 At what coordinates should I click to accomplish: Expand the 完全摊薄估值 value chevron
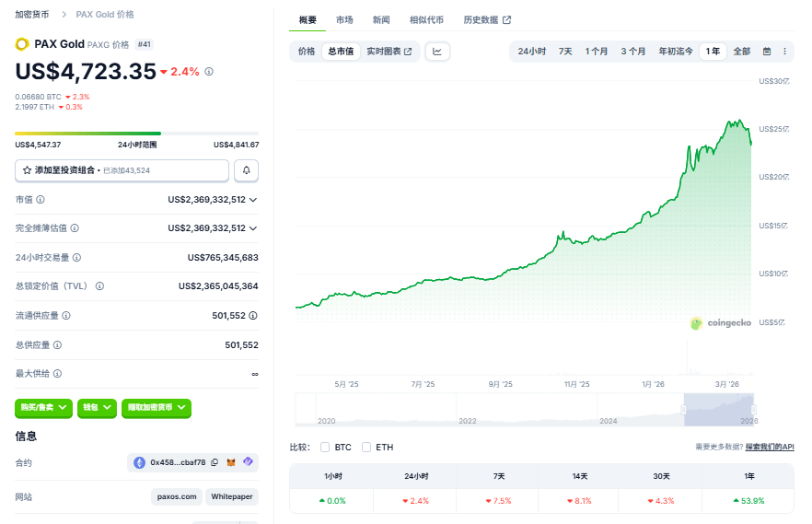[x=253, y=228]
